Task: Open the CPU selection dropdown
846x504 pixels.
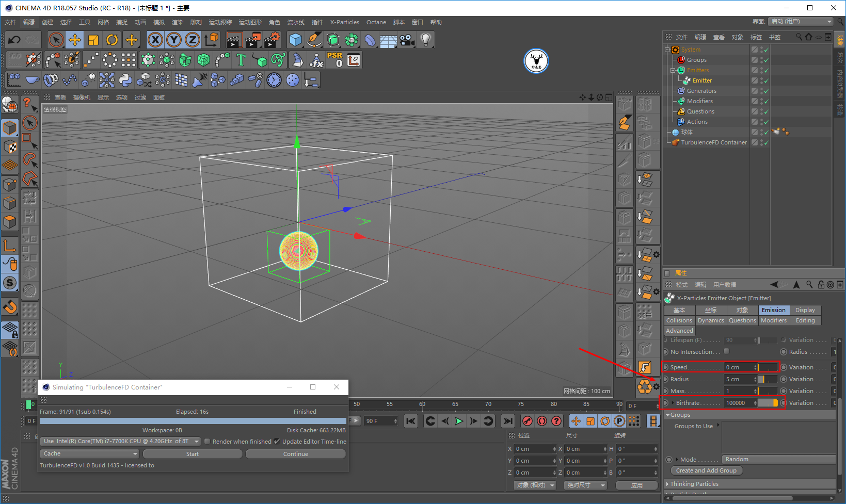Action: [120, 442]
